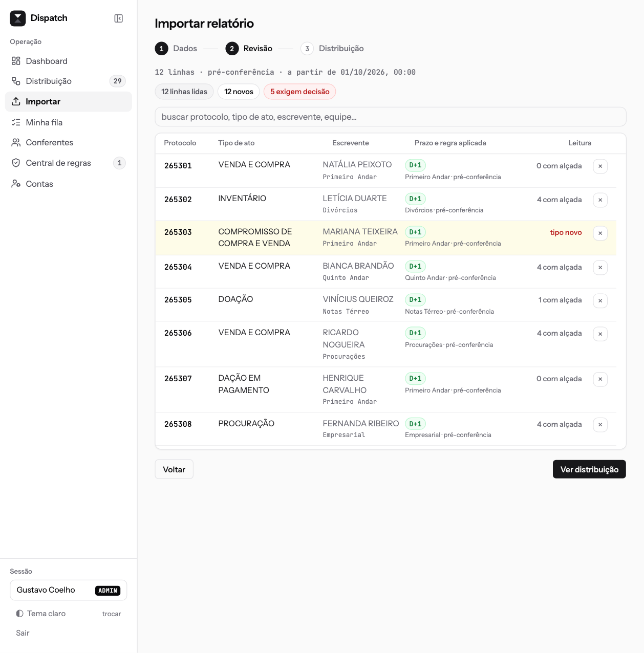
Task: Click trocar to switch theme
Action: pos(112,614)
